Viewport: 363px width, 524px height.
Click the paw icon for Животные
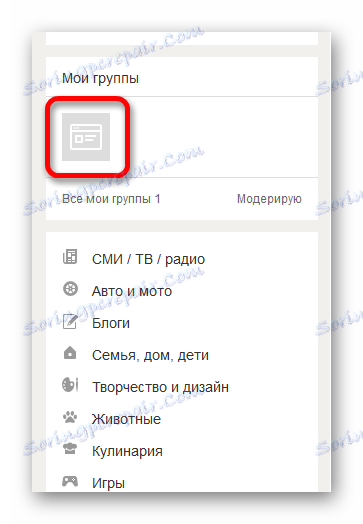coord(70,417)
